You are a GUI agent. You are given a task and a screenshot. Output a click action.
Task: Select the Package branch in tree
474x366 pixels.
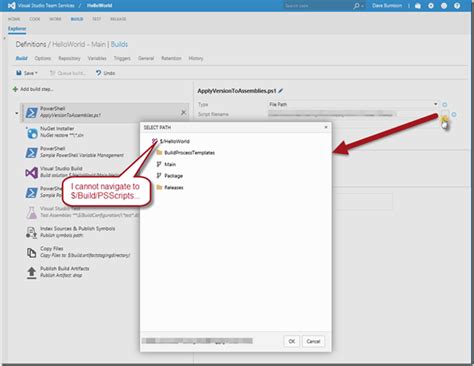170,176
